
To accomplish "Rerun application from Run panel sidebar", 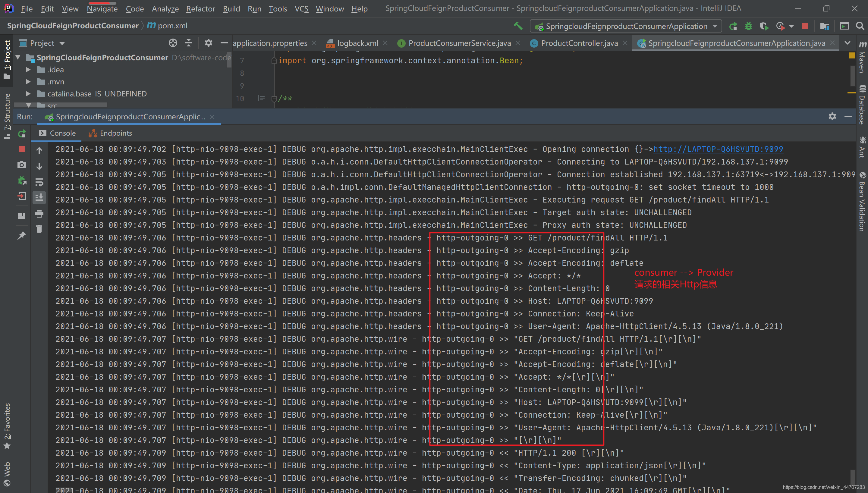I will tap(22, 134).
